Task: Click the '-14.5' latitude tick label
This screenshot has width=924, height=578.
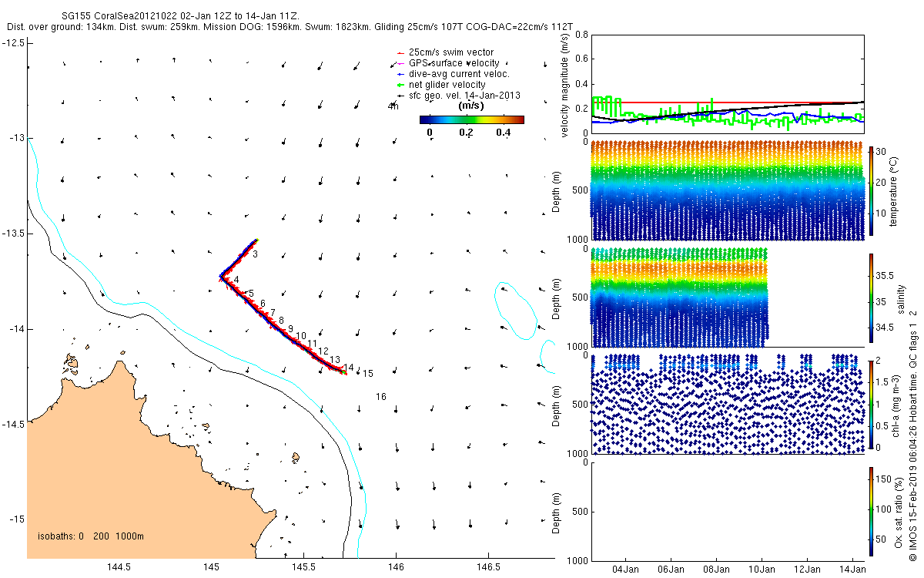Action: tap(12, 423)
